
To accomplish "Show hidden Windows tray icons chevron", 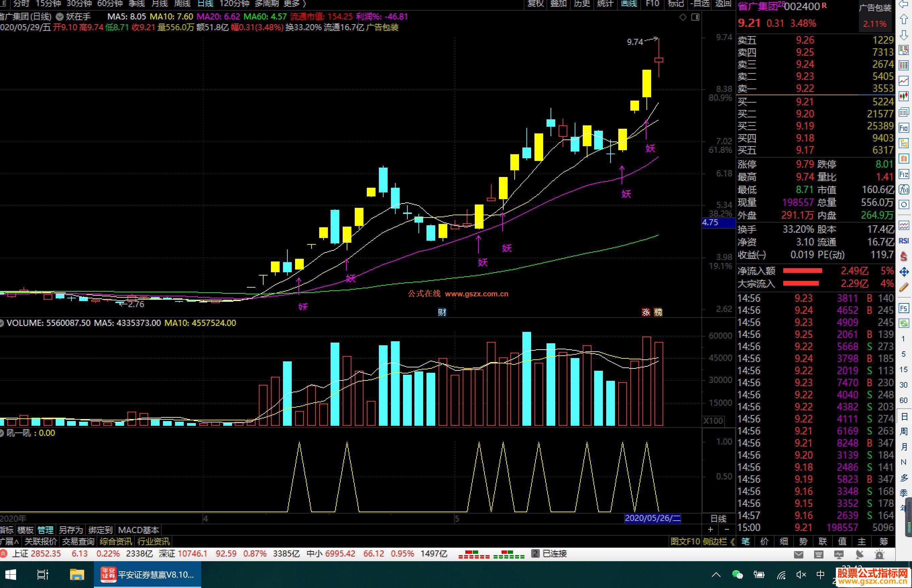I will click(716, 575).
